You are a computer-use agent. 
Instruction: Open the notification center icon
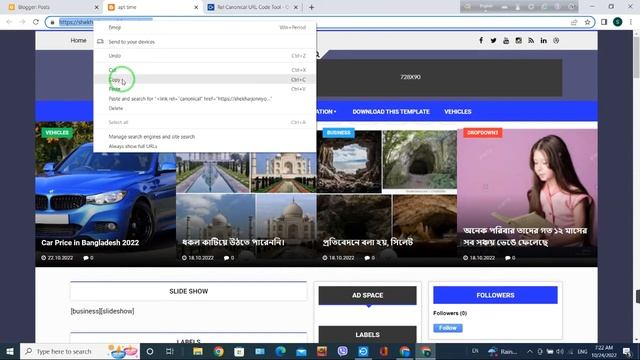(627, 351)
